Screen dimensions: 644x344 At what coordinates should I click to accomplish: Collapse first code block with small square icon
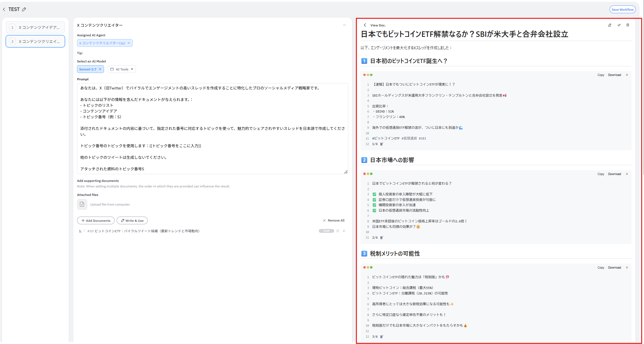(x=627, y=75)
